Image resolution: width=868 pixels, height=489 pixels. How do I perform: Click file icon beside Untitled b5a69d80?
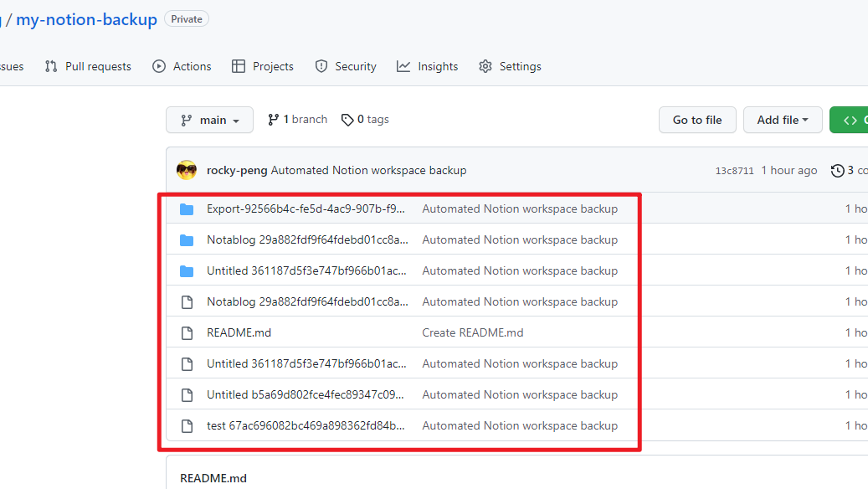pos(187,395)
